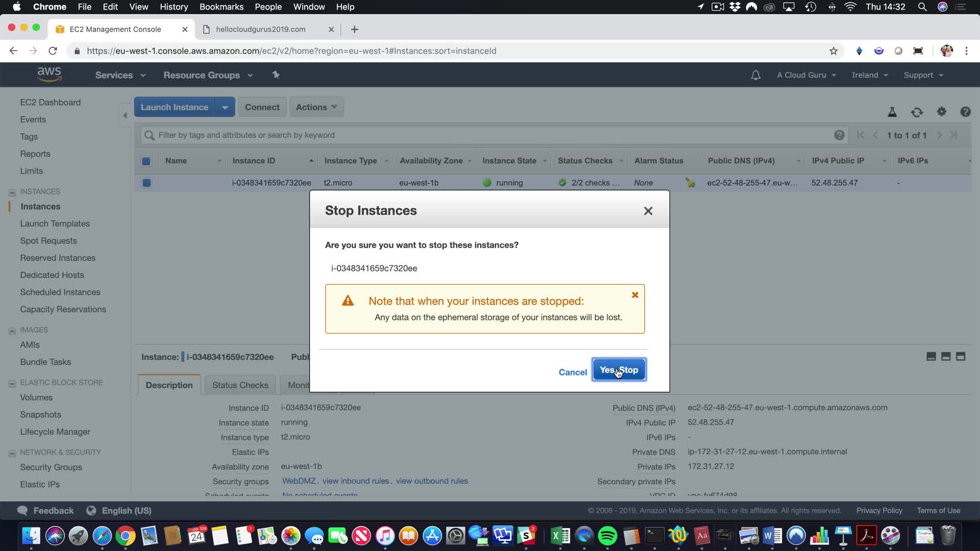Click the help question mark icon
980x551 pixels.
pyautogui.click(x=965, y=112)
